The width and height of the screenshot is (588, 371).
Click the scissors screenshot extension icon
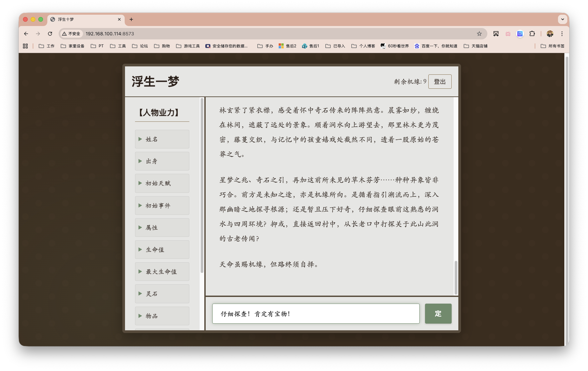pos(496,34)
